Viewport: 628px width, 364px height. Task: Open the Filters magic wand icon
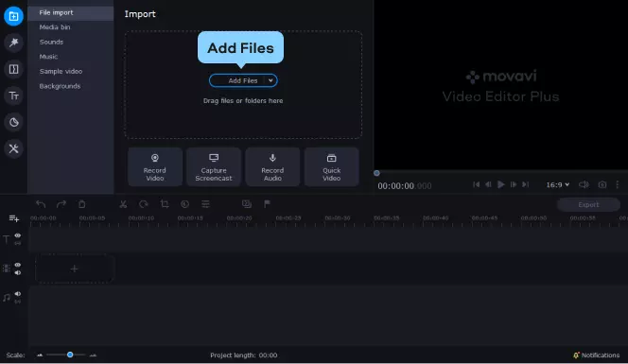pos(13,43)
